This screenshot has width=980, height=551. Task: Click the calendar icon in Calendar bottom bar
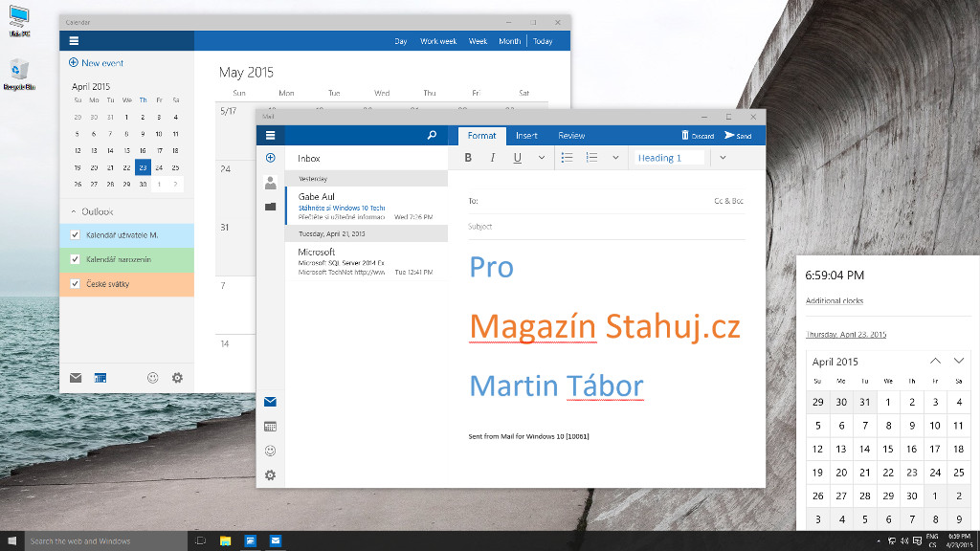[100, 378]
